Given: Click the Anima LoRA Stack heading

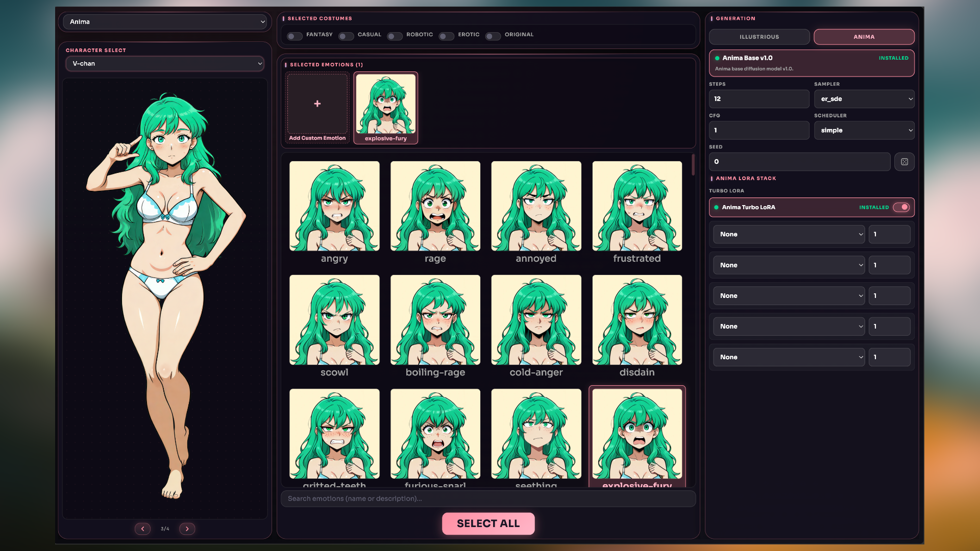Looking at the screenshot, I should point(746,179).
